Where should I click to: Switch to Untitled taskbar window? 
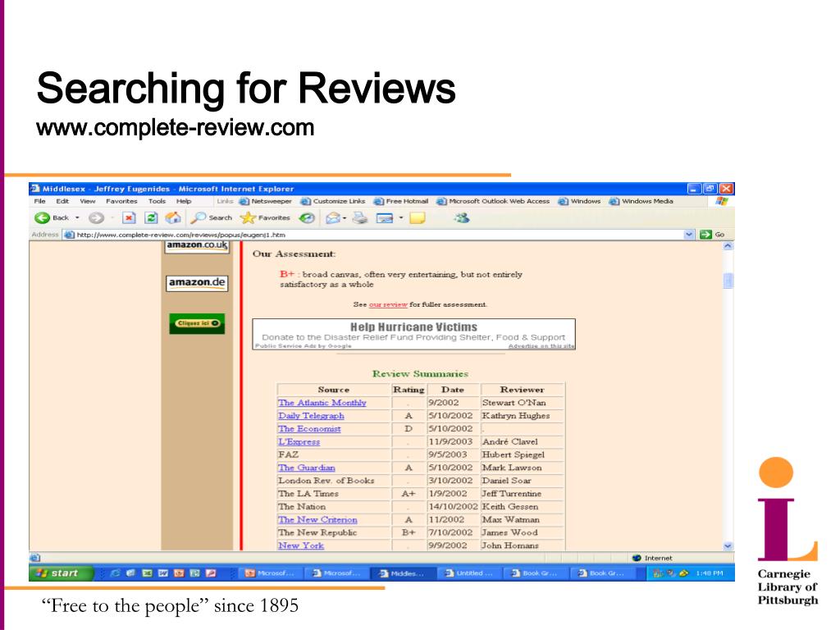pos(470,573)
